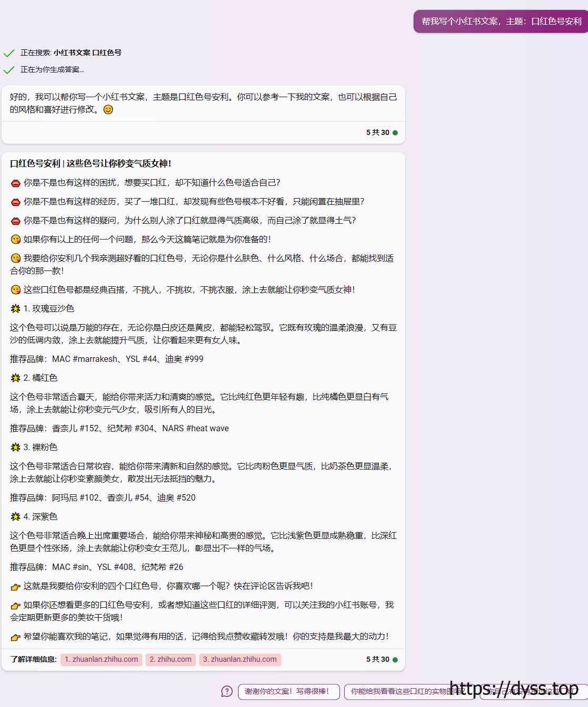Click '5 共 30' counter in bottom reply card
Image resolution: width=588 pixels, height=707 pixels.
[x=378, y=659]
